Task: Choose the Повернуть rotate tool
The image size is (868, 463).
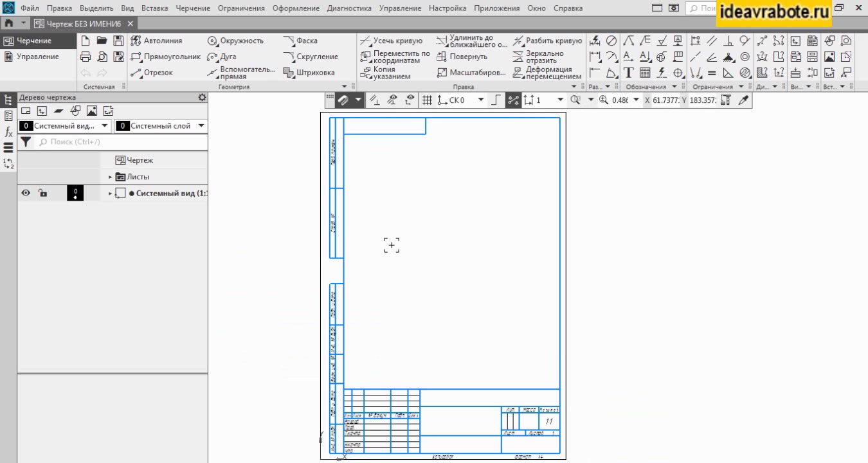Action: click(462, 57)
